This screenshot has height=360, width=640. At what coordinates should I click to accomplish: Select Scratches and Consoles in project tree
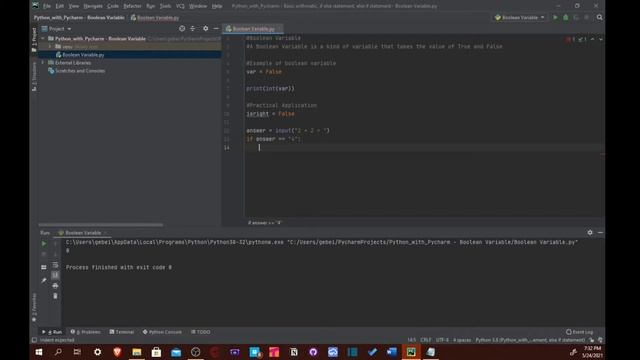(80, 71)
